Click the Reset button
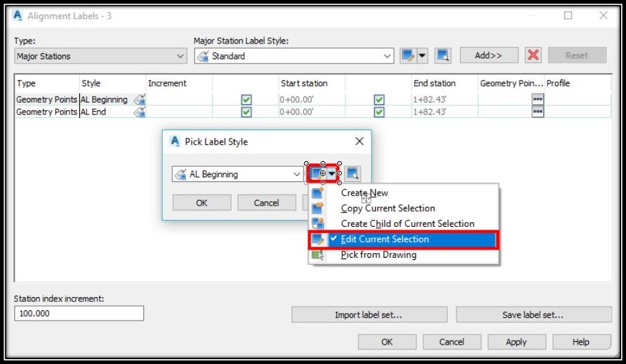The height and width of the screenshot is (364, 626). (577, 55)
